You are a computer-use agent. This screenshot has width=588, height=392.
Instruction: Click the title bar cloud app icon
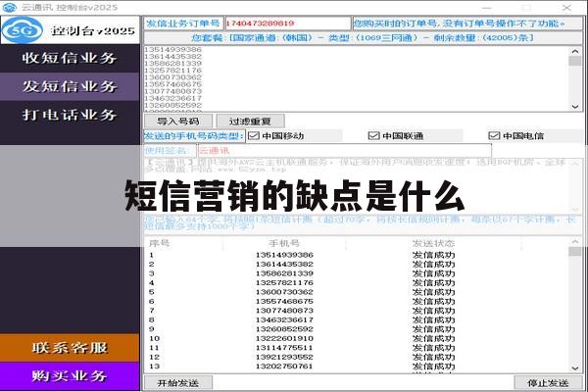click(x=10, y=7)
